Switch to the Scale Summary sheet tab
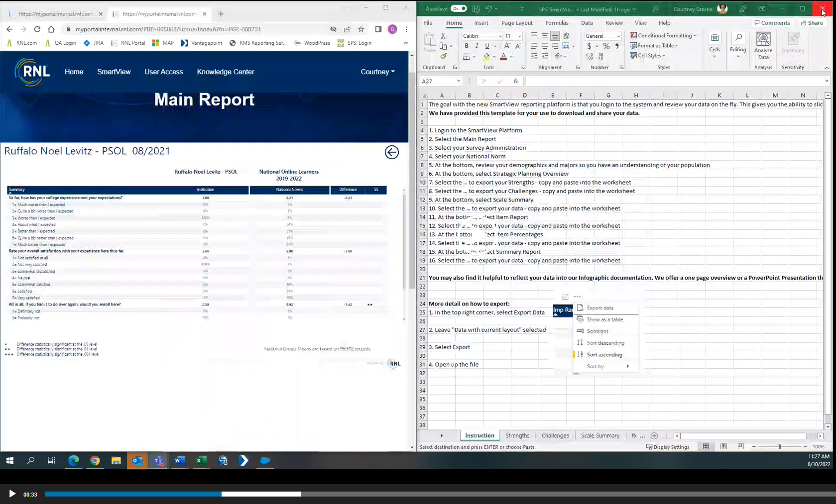836x504 pixels. (600, 435)
